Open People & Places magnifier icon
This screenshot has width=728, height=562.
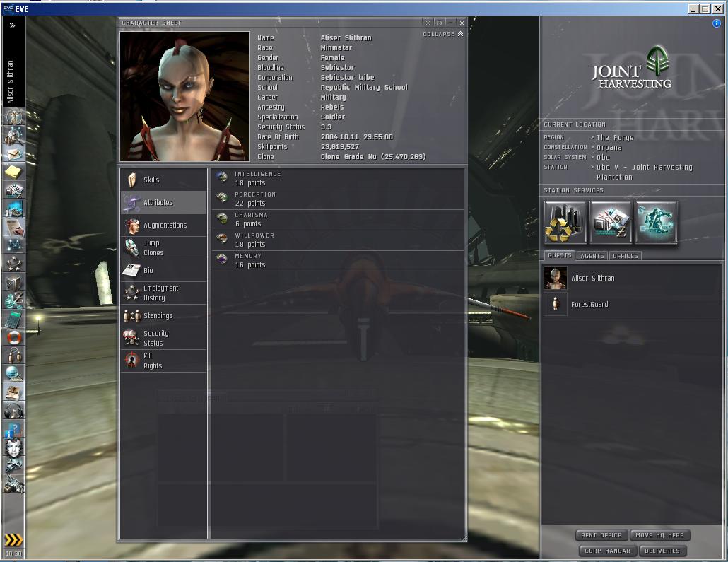(14, 135)
